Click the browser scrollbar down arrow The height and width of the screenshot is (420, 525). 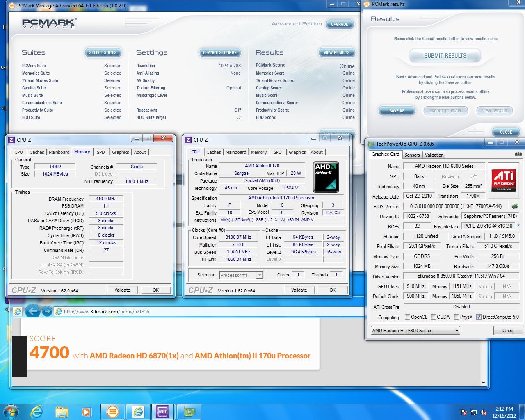pos(484,383)
